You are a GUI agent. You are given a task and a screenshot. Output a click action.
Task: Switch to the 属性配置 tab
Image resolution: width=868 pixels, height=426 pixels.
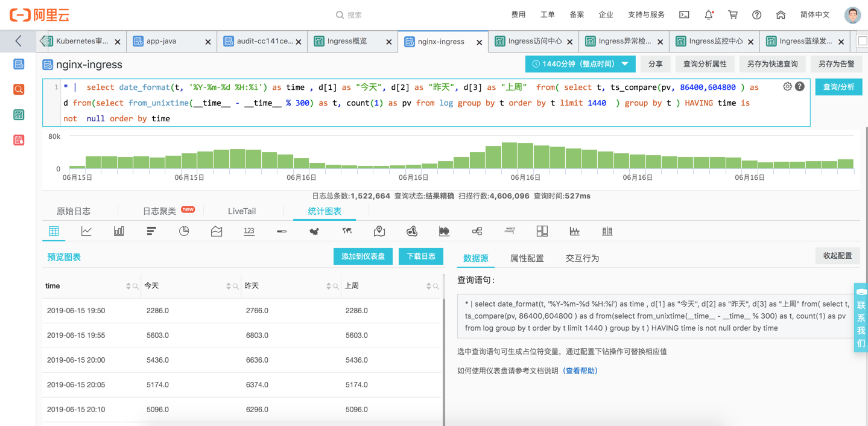(527, 258)
